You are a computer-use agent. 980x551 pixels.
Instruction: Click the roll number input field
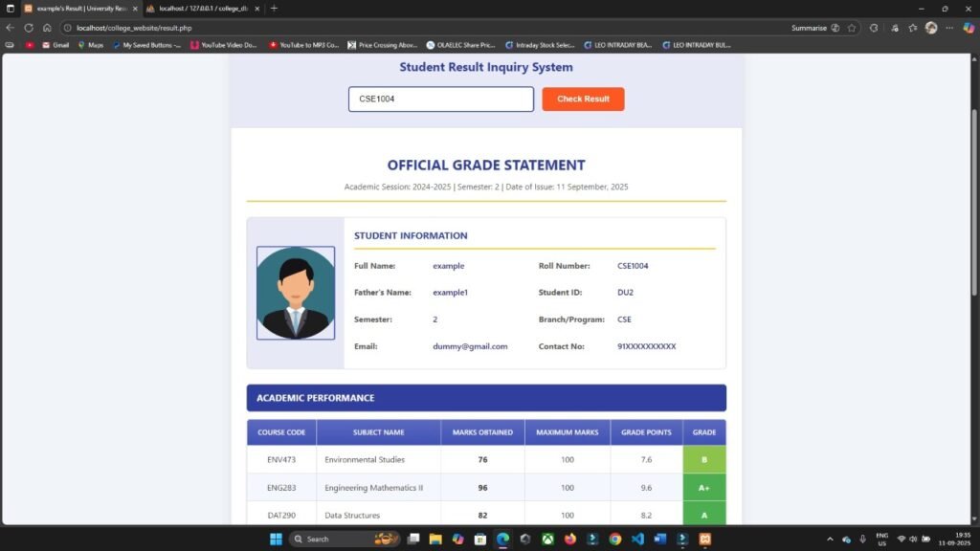(x=440, y=99)
